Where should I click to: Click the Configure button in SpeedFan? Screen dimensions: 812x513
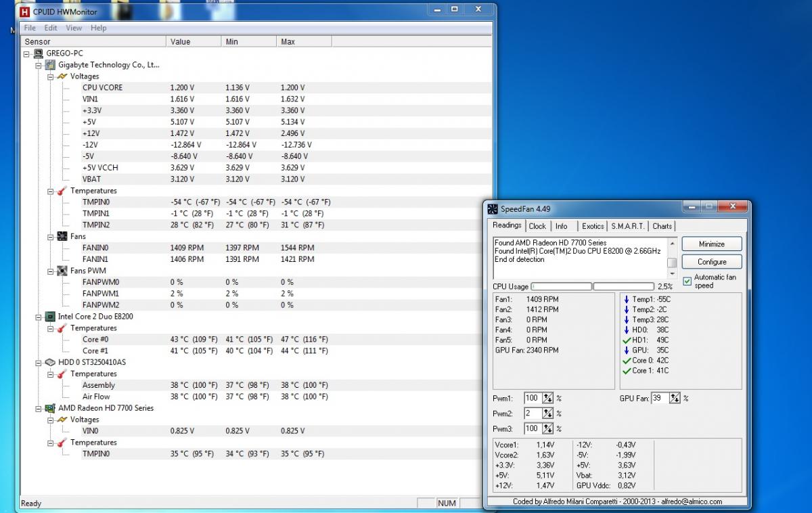712,261
